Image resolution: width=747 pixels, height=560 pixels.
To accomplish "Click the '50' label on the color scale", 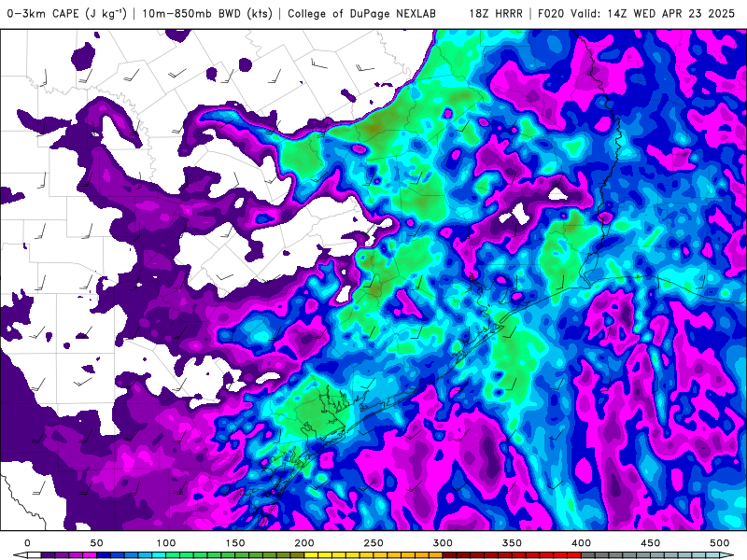I will pos(97,543).
